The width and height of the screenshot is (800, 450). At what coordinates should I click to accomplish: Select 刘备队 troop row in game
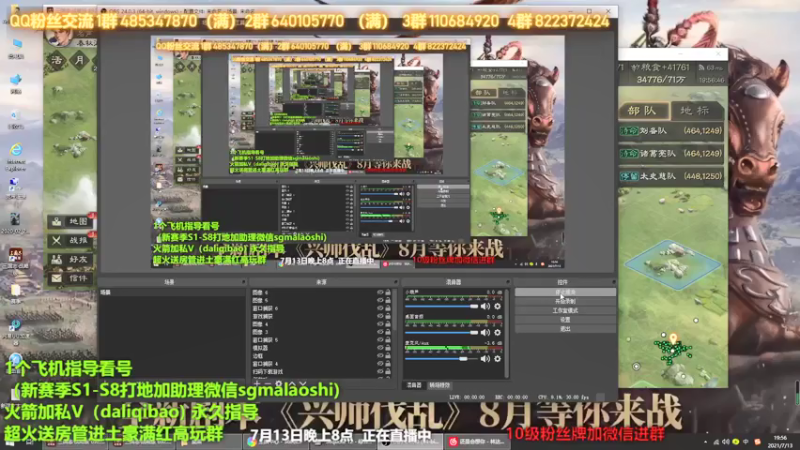(671, 131)
